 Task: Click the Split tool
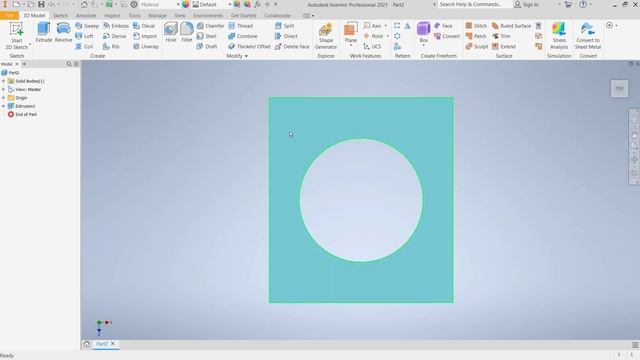(x=284, y=26)
